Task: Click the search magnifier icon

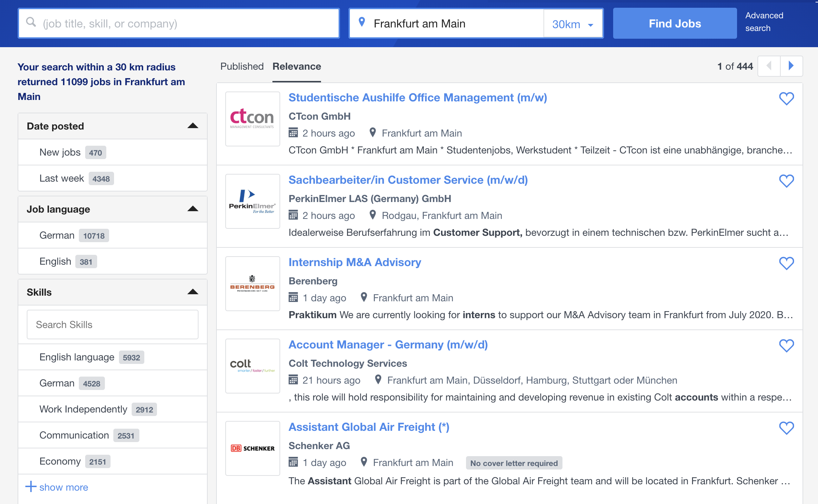Action: tap(31, 22)
